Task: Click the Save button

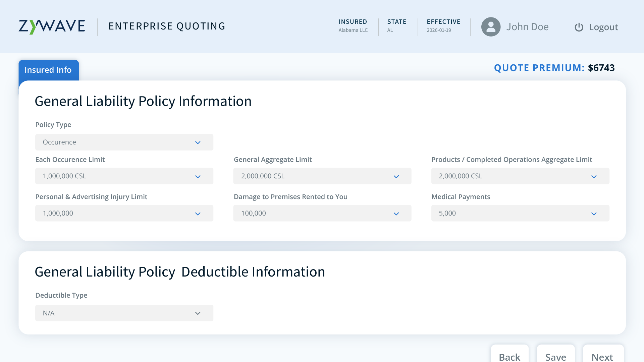Action: (x=555, y=357)
